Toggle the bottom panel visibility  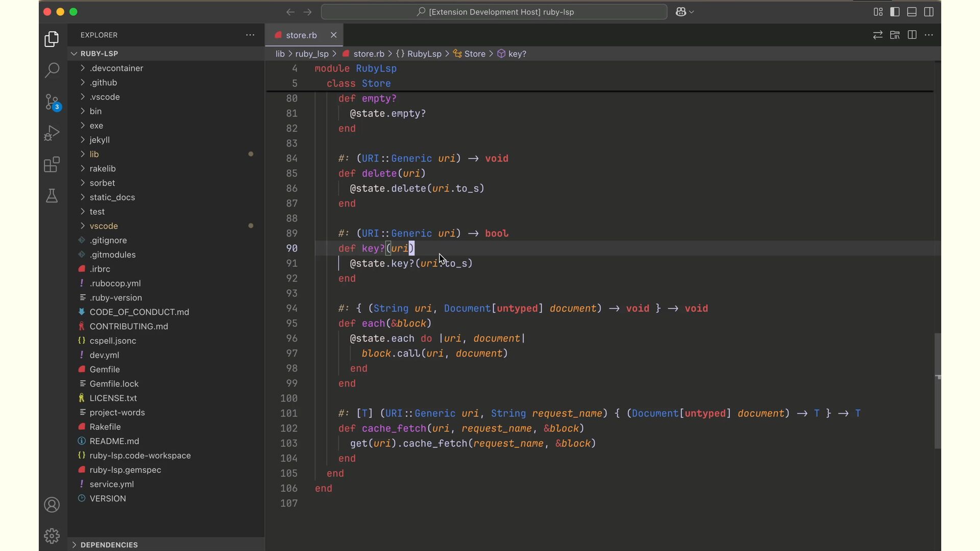(x=912, y=12)
